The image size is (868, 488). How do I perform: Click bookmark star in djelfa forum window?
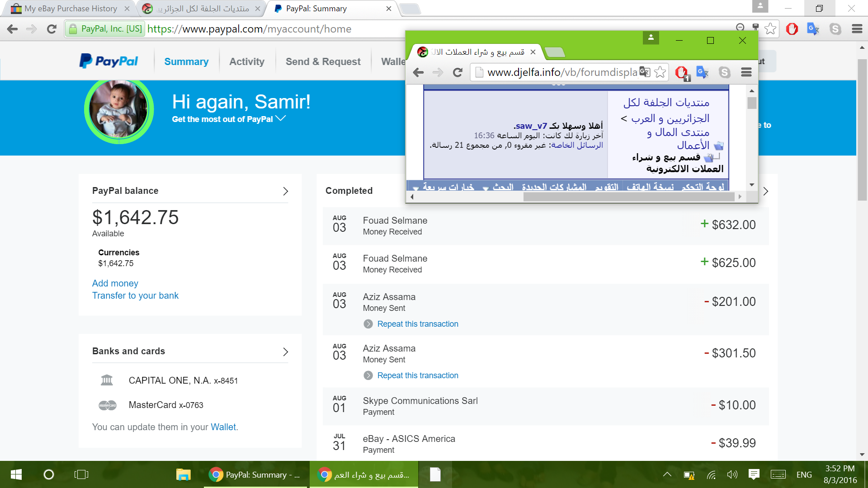660,72
